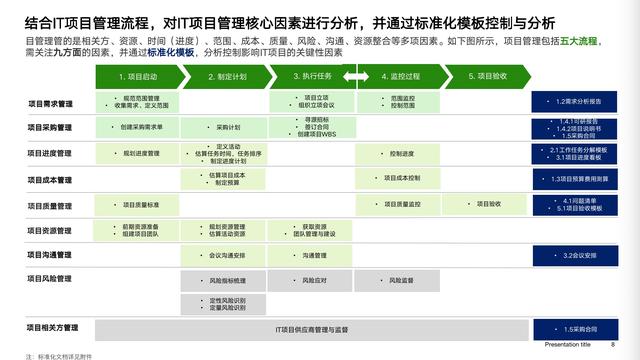The image size is (640, 360).
Task: Click the double-headed arrow between stages 3 and 4
Action: click(x=356, y=76)
